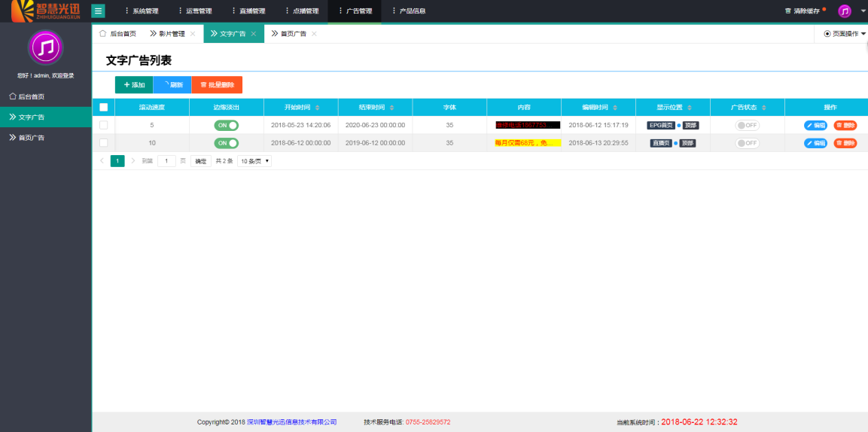Image resolution: width=868 pixels, height=432 pixels.
Task: Delete the EPG首页 ad row
Action: tap(845, 125)
